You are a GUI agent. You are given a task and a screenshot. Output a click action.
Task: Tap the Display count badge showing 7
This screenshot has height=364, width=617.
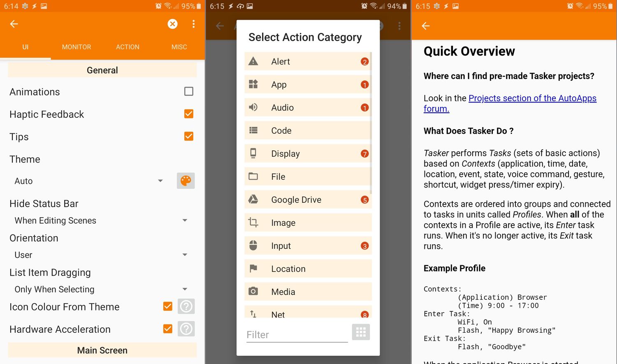point(364,154)
